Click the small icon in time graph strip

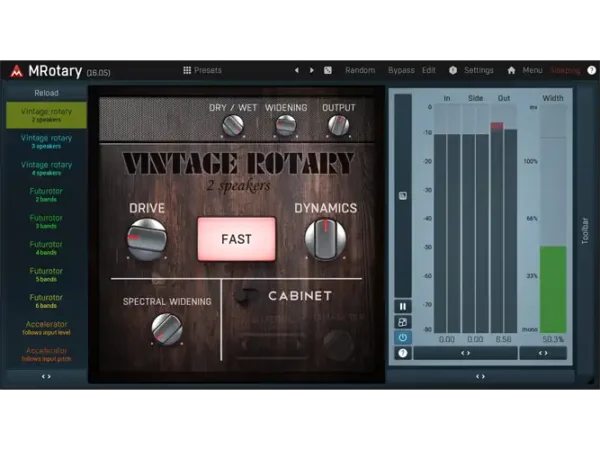point(403,196)
